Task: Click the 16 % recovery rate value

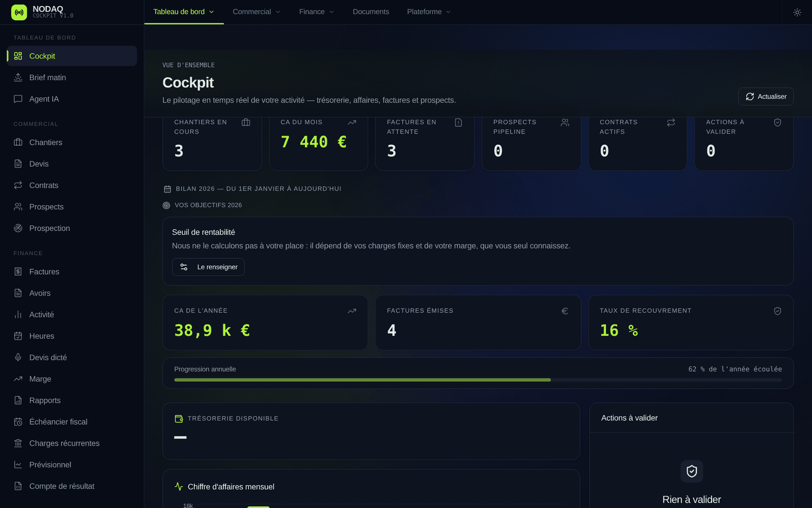Action: tap(619, 331)
